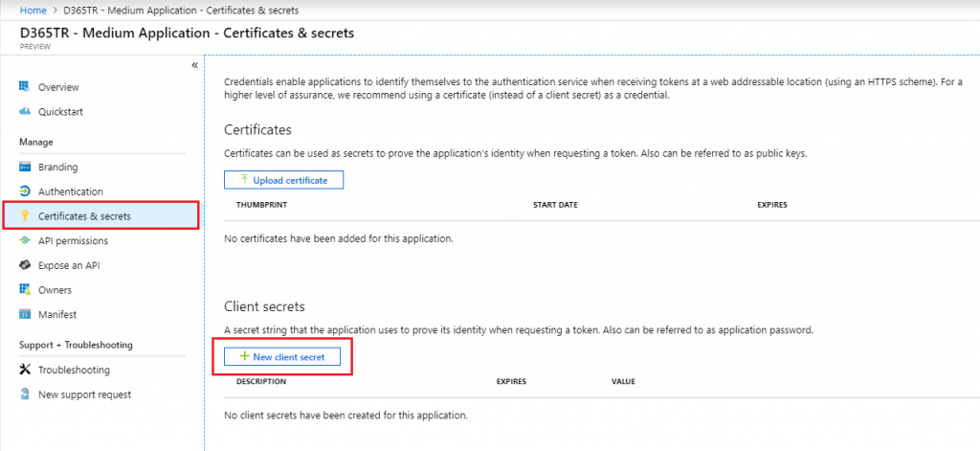Click the Manage section label
The height and width of the screenshot is (451, 980).
[x=36, y=142]
